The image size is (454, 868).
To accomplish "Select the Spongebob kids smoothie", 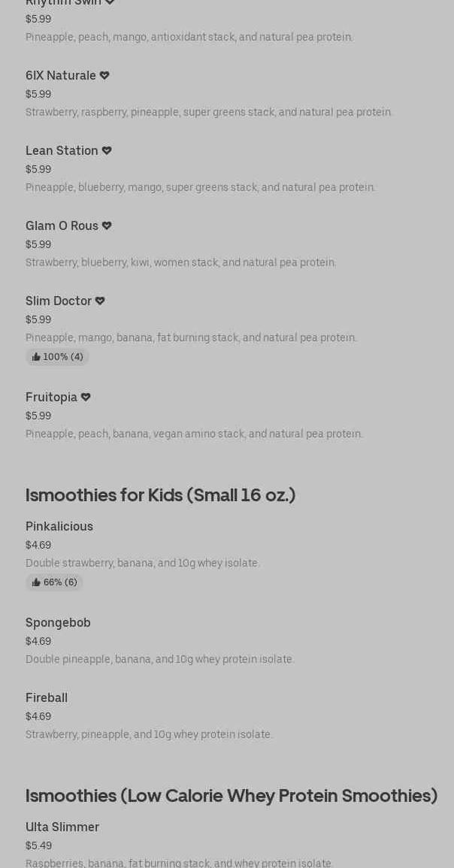I will pyautogui.click(x=58, y=623).
